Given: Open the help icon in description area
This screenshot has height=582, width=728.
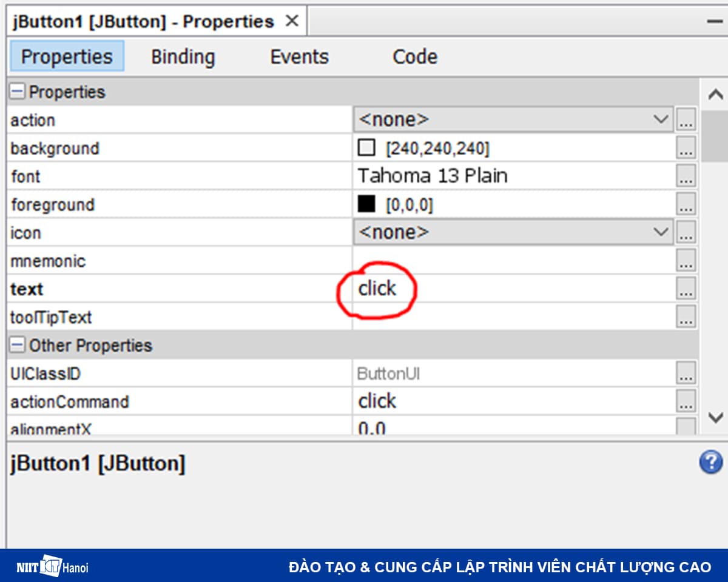Looking at the screenshot, I should tap(710, 463).
